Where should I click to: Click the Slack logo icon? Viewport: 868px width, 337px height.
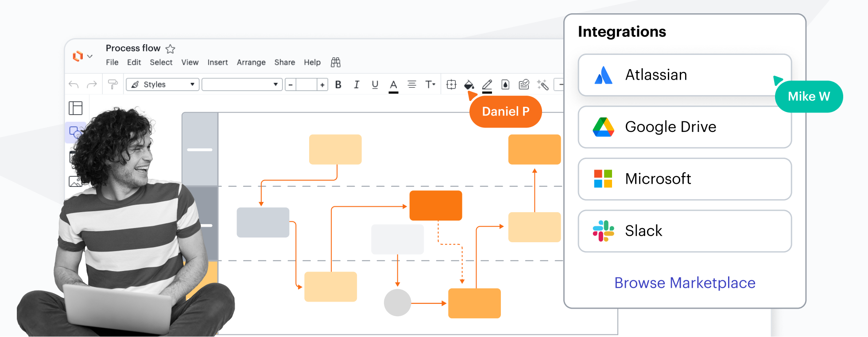603,231
